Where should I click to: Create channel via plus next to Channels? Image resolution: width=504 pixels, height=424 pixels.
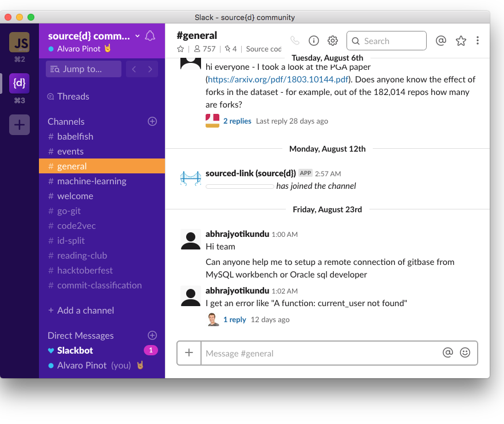tap(152, 121)
